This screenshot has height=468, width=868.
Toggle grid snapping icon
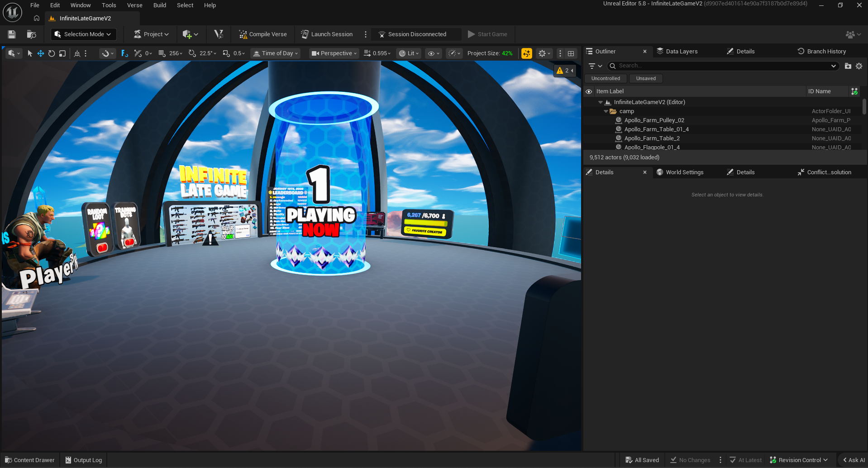pyautogui.click(x=162, y=53)
